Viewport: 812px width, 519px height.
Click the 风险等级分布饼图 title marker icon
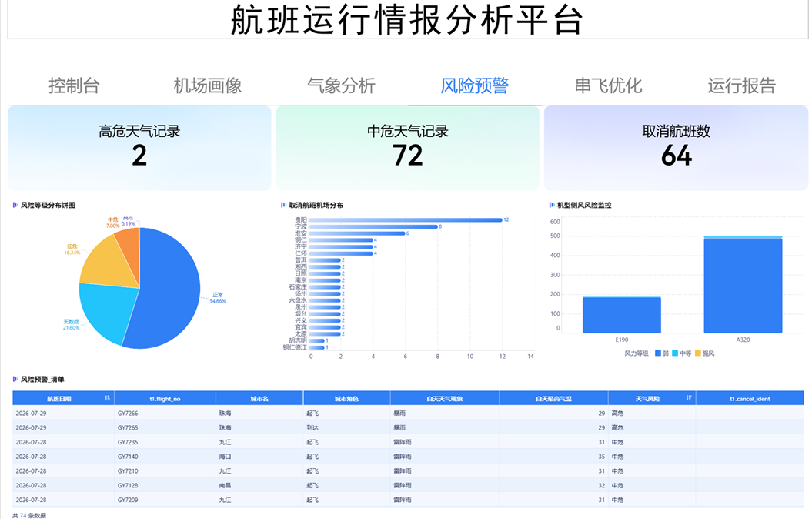click(15, 205)
